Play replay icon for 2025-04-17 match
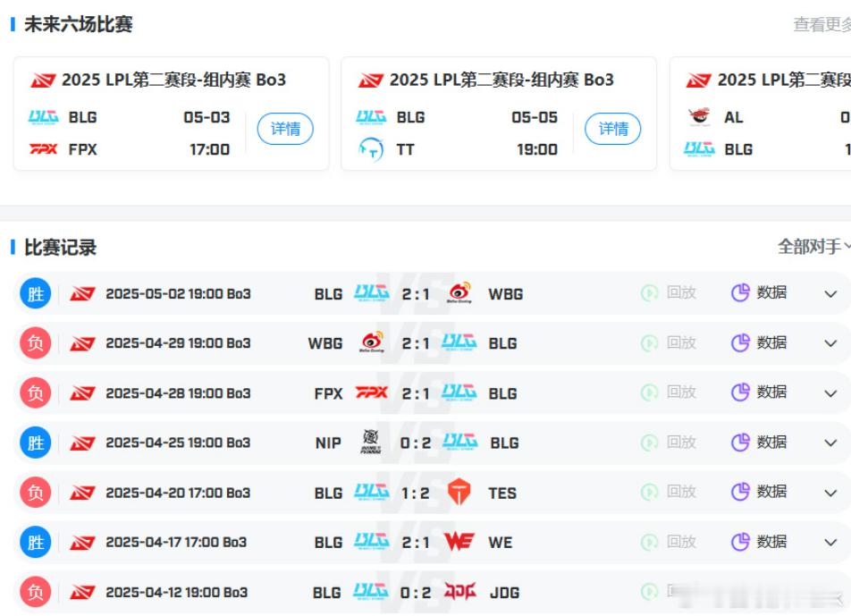 [649, 542]
